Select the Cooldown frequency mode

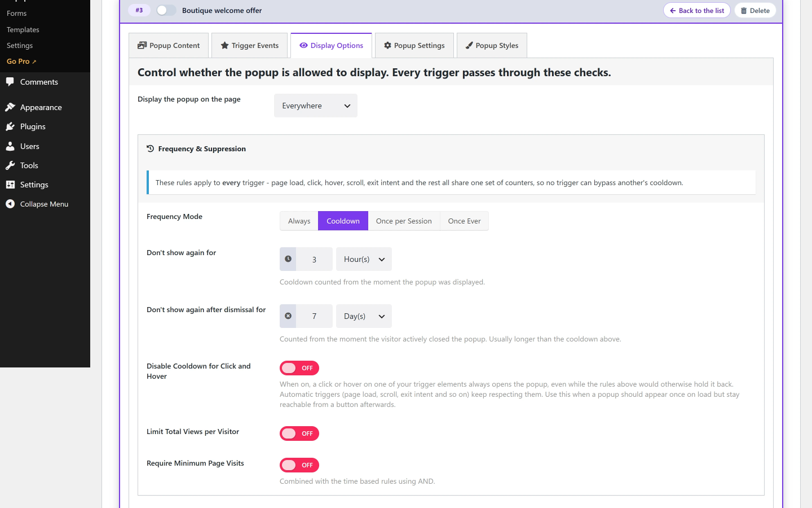coord(343,221)
